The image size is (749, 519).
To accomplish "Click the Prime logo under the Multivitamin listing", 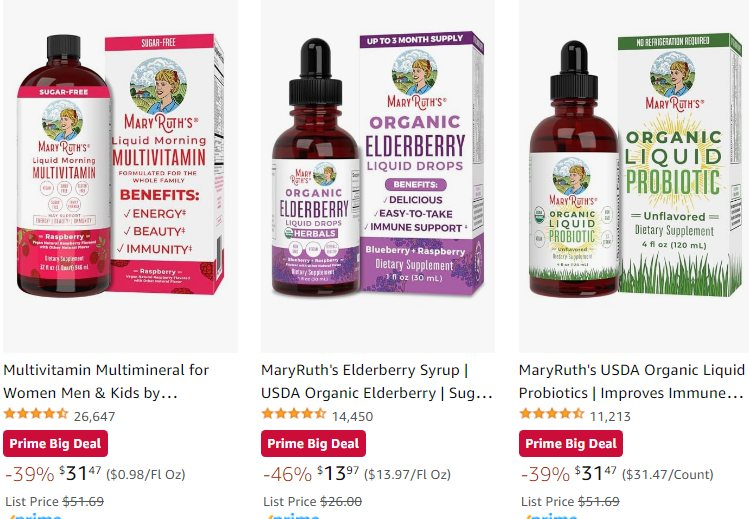I will (x=35, y=516).
